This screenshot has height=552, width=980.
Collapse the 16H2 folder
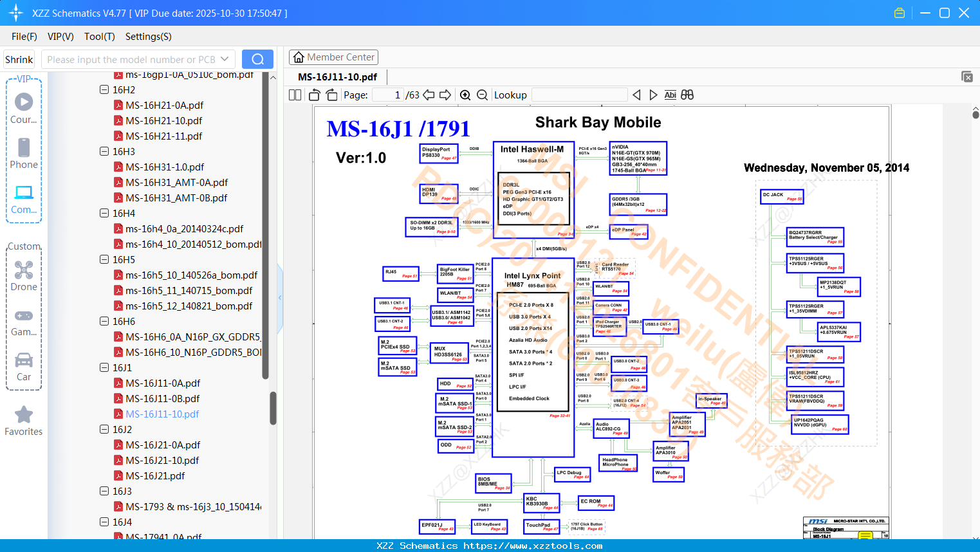[x=104, y=89]
